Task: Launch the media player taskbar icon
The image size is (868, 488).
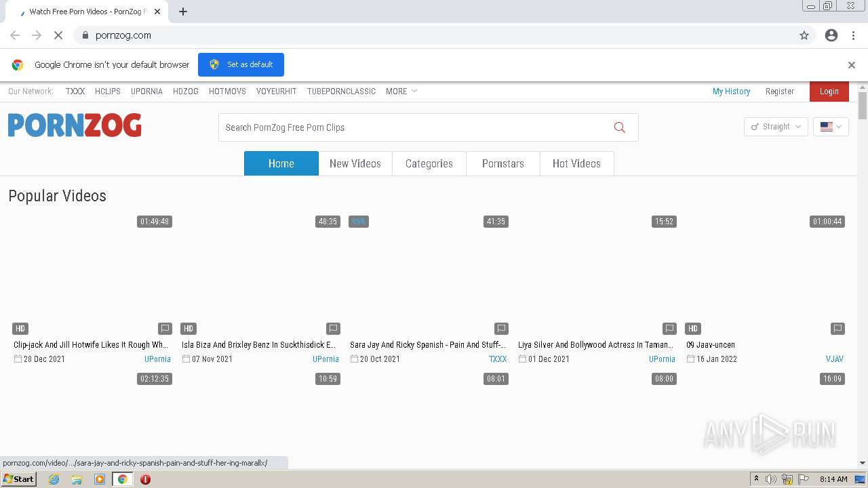Action: pos(100,479)
